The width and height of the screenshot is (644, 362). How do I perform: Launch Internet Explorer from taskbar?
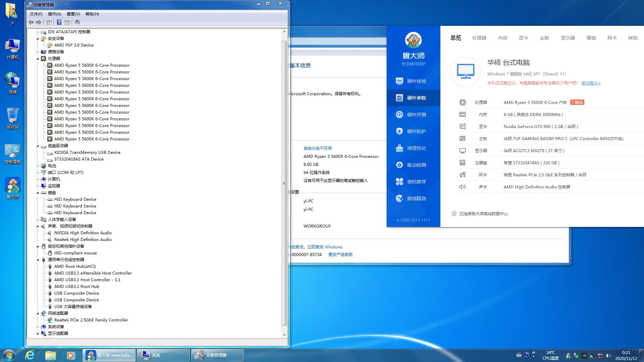[30, 355]
